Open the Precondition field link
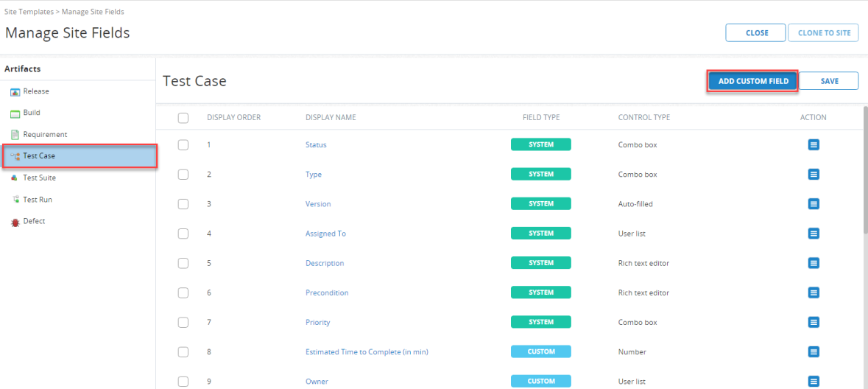 [x=327, y=292]
